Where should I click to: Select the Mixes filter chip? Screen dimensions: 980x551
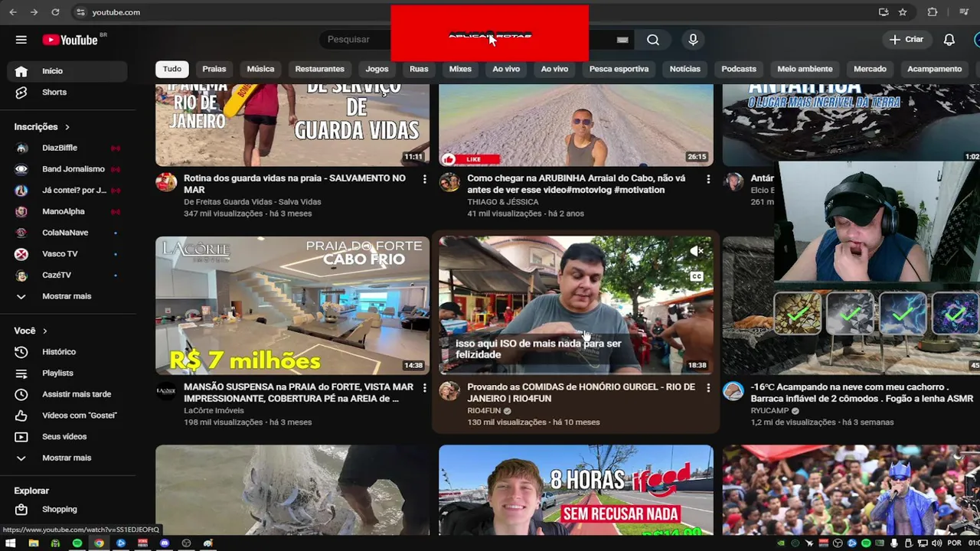460,69
